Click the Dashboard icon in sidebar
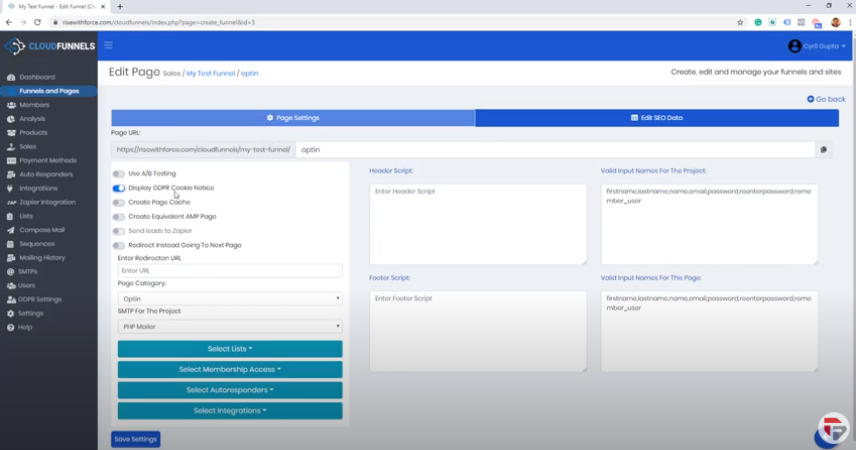The height and width of the screenshot is (450, 856). coord(11,77)
